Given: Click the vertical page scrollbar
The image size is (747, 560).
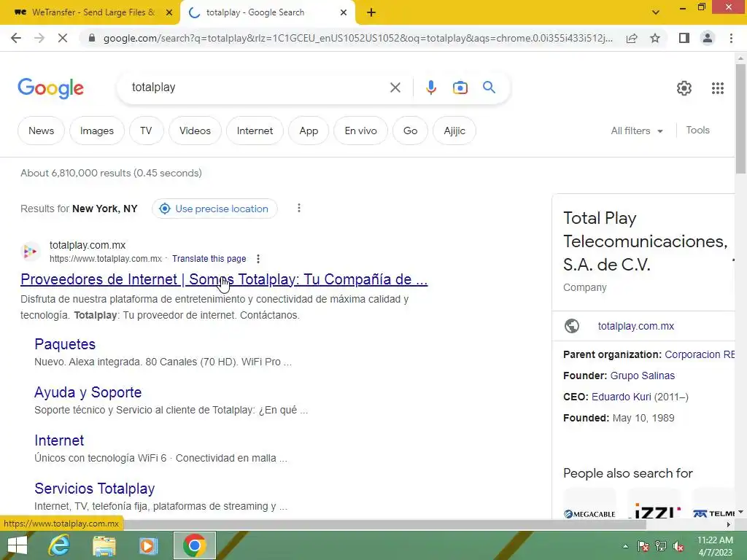Looking at the screenshot, I should pyautogui.click(x=740, y=119).
